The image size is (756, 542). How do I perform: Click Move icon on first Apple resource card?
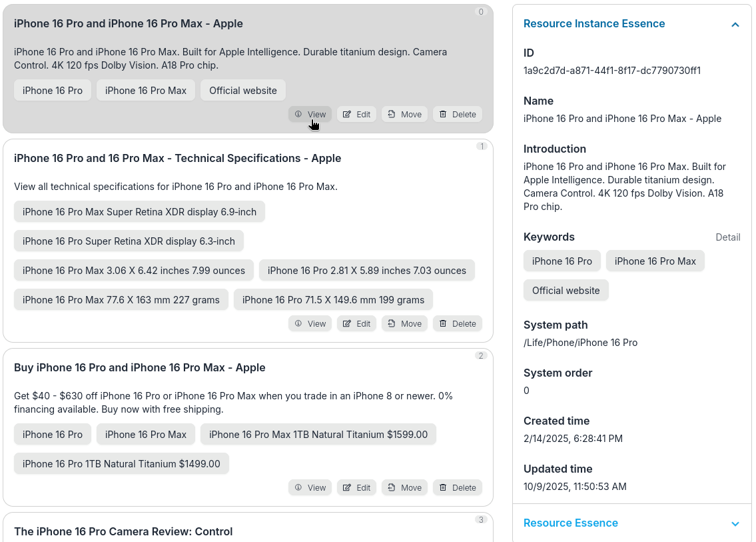click(392, 114)
